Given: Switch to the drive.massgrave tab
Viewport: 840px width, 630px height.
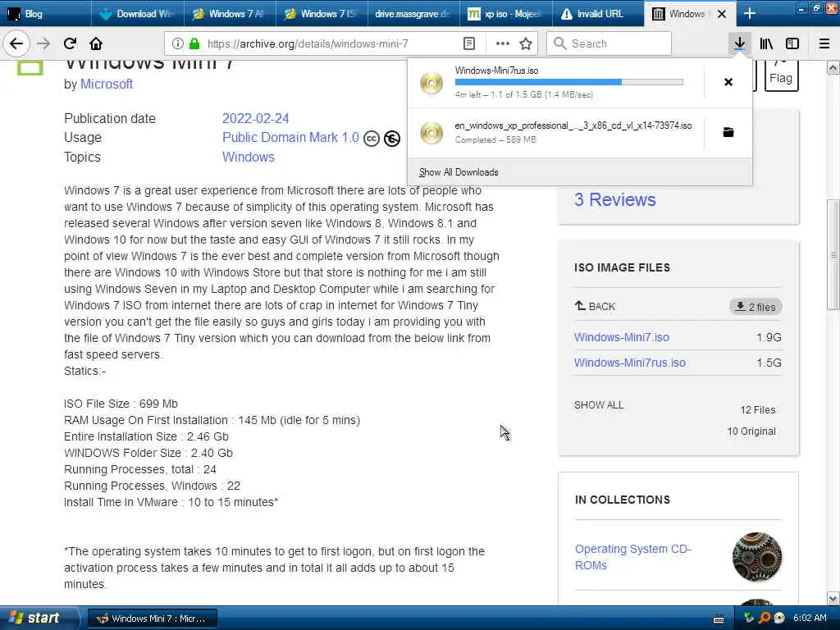Looking at the screenshot, I should click(413, 13).
